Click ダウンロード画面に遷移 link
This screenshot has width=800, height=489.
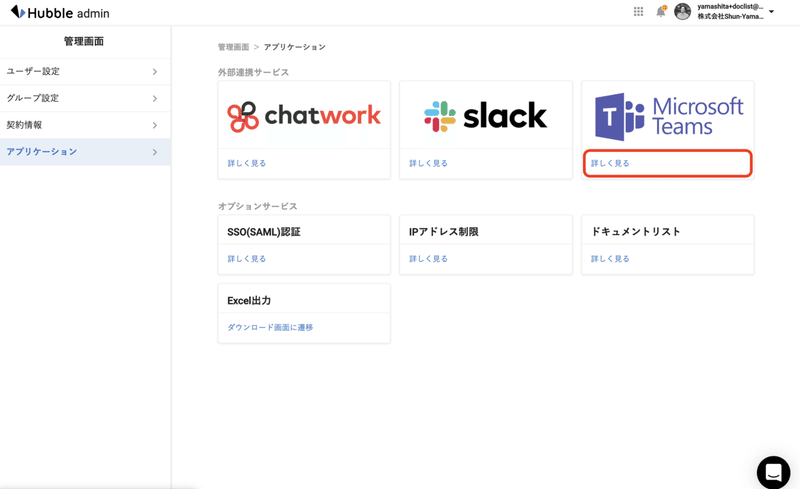point(270,327)
